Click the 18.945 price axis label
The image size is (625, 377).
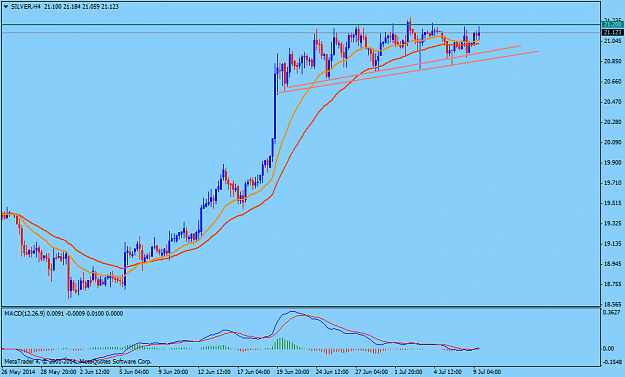pyautogui.click(x=613, y=264)
